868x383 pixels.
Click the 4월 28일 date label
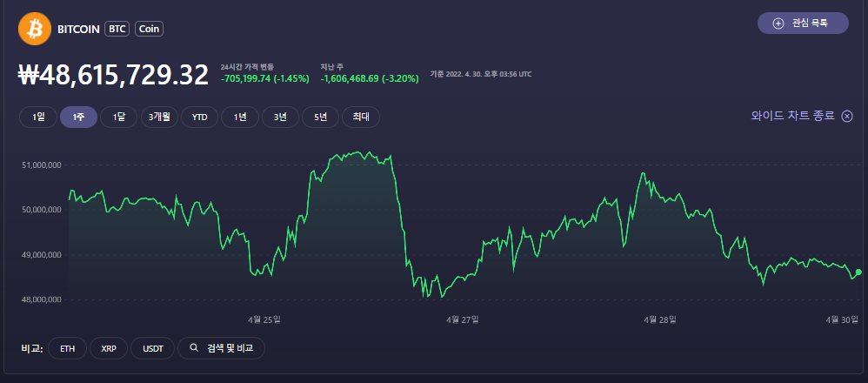coord(660,319)
